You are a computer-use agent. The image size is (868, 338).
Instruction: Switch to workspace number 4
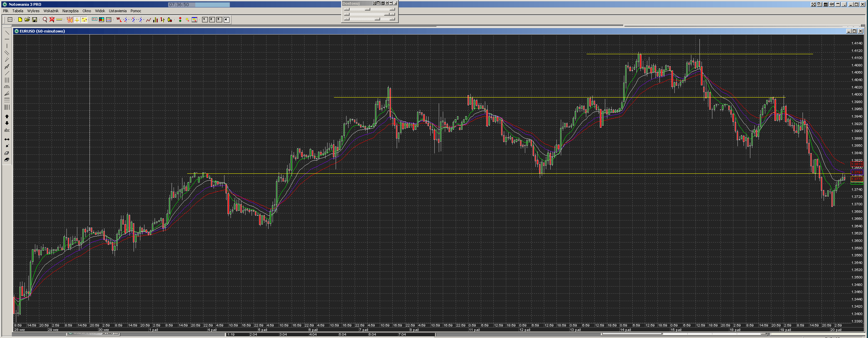click(x=226, y=20)
